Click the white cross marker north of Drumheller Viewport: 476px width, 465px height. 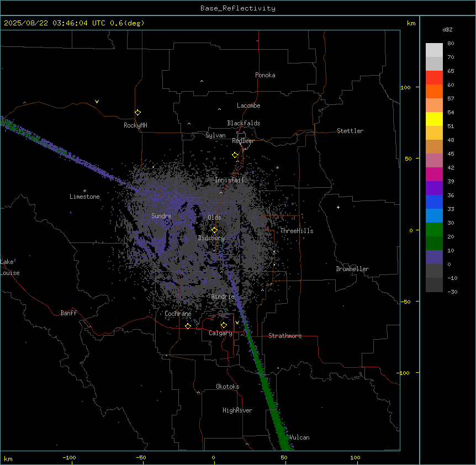[338, 207]
